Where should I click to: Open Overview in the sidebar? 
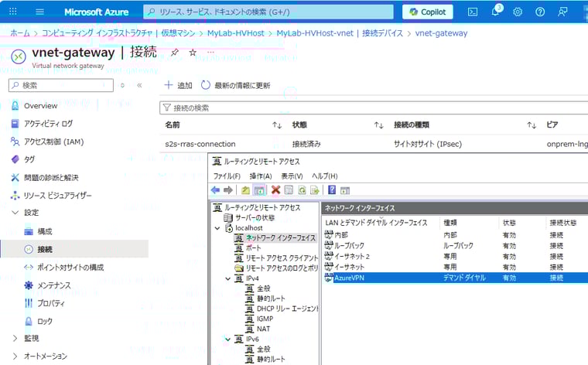[40, 106]
